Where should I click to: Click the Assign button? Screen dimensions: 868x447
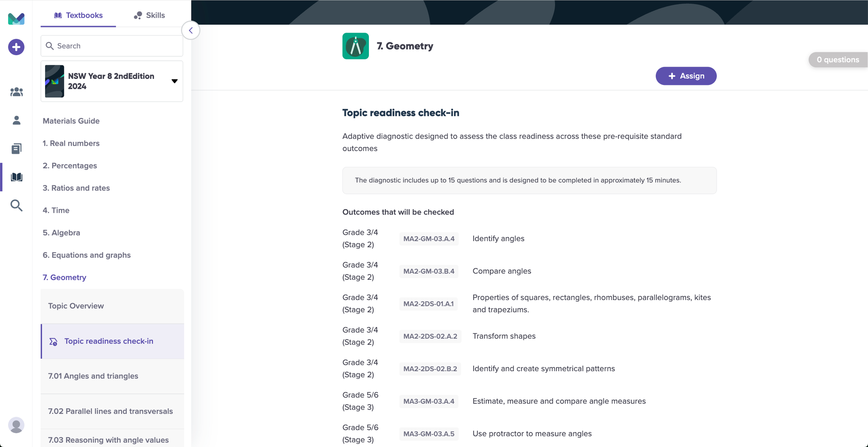click(686, 76)
